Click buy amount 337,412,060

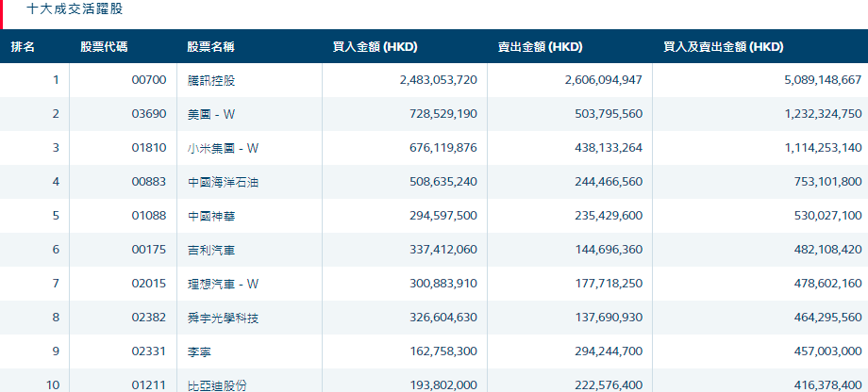pyautogui.click(x=442, y=250)
